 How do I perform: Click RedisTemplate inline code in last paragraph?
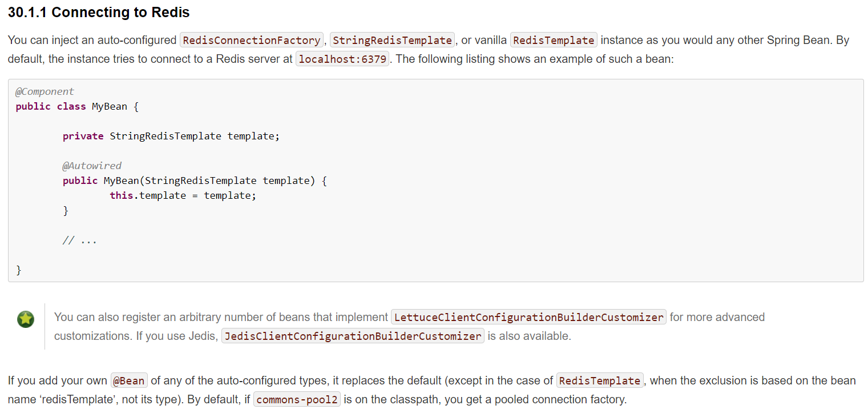(x=600, y=380)
